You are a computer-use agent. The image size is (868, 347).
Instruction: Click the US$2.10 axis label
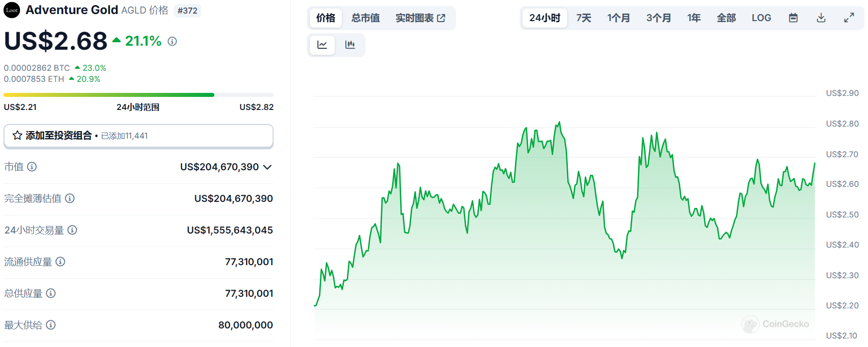[x=842, y=335]
